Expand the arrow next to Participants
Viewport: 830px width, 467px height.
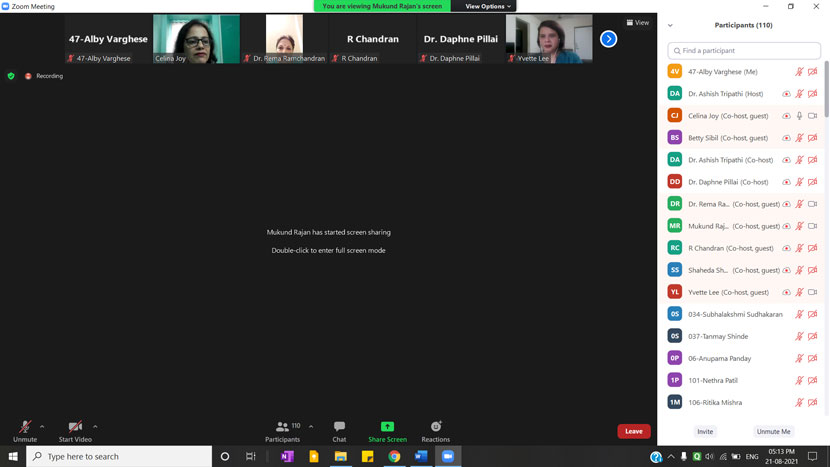311,426
